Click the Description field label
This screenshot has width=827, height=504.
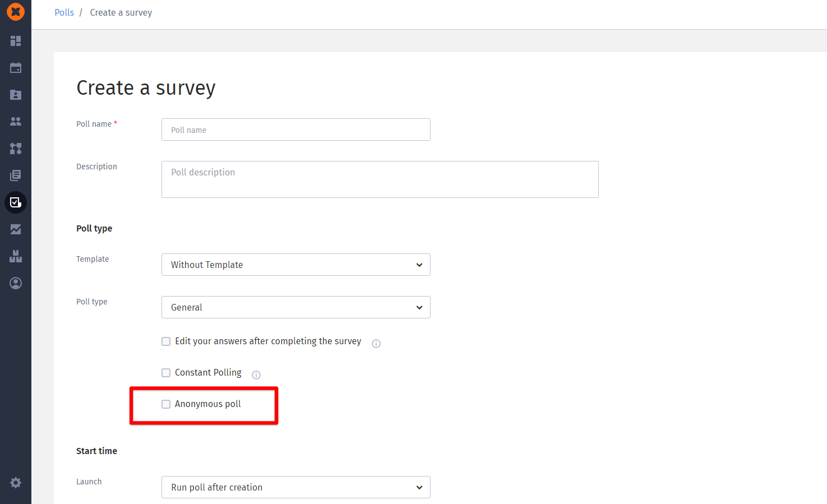96,167
